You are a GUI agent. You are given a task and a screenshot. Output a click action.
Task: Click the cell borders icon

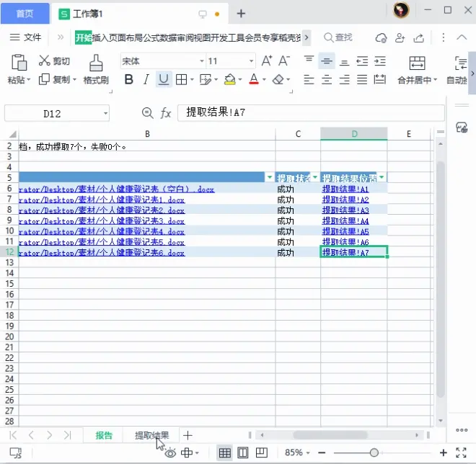[x=181, y=80]
